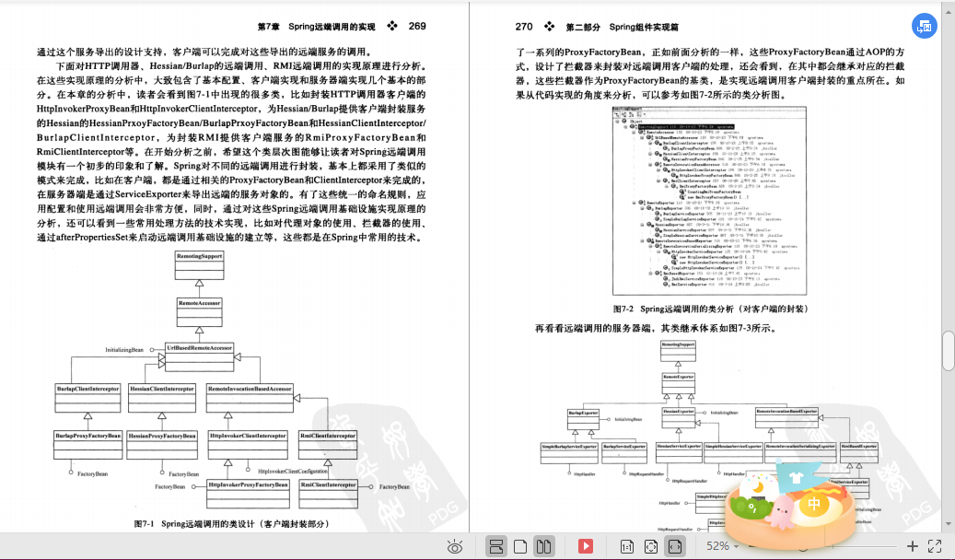Zoom in with the plus button

pos(912,546)
